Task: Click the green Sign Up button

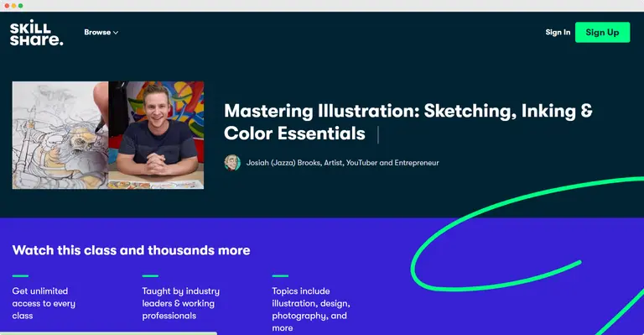Action: point(602,33)
